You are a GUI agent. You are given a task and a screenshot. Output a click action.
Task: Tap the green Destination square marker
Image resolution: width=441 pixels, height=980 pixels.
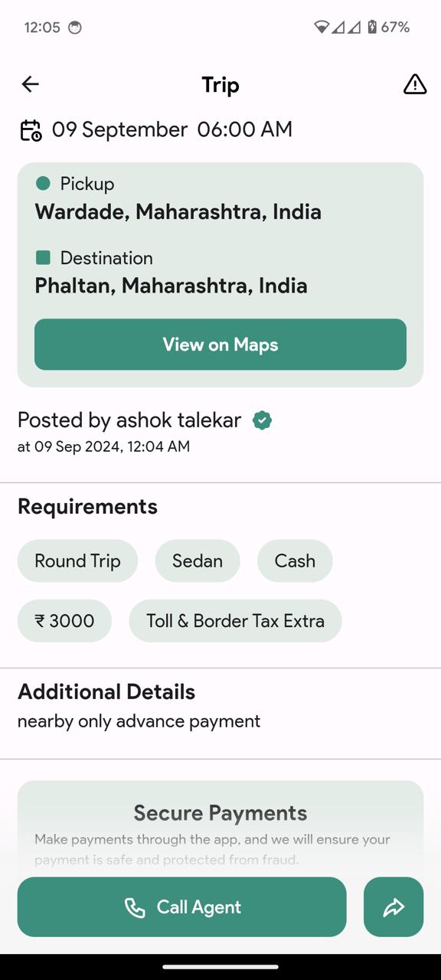coord(43,257)
